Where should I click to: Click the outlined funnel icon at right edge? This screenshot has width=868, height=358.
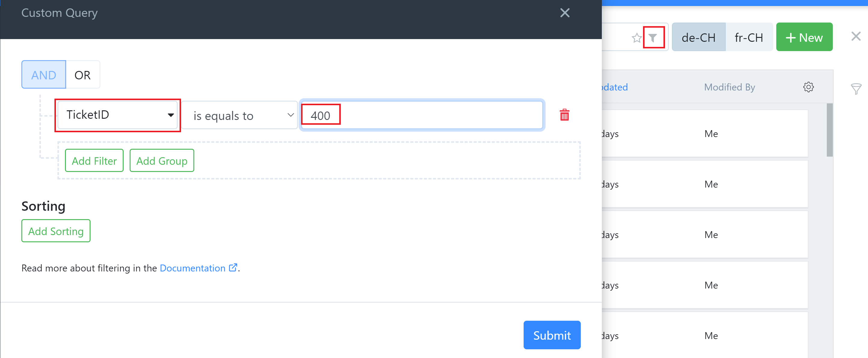point(856,89)
